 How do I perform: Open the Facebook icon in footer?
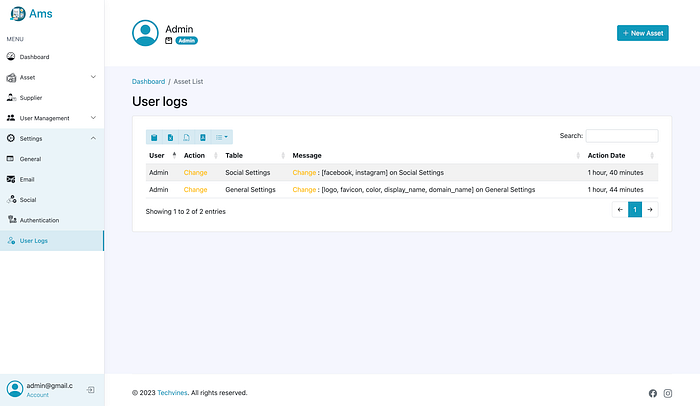[653, 393]
